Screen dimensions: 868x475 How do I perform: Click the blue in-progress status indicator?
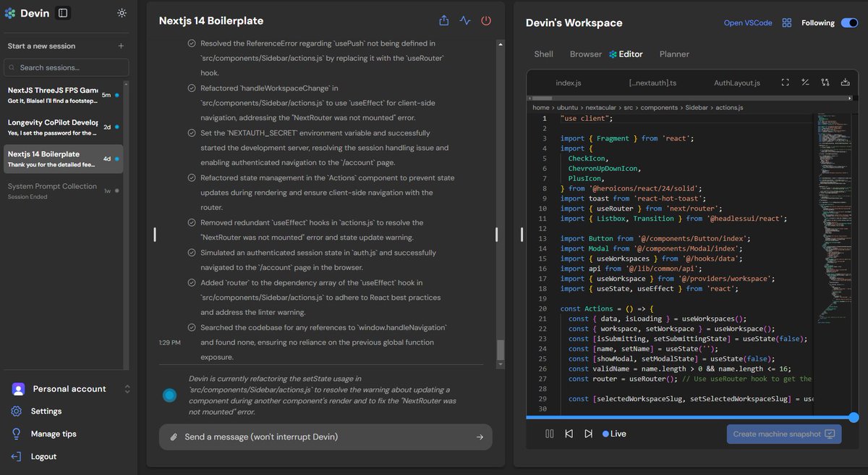169,395
